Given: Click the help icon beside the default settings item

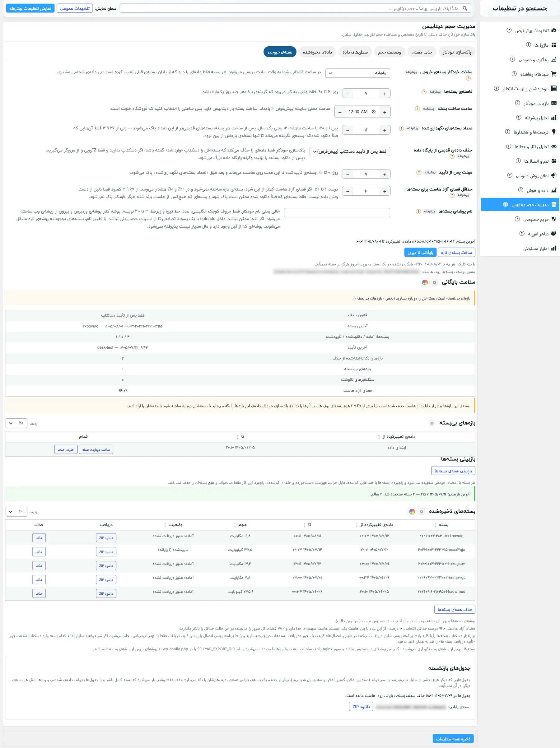Looking at the screenshot, I should [x=509, y=30].
